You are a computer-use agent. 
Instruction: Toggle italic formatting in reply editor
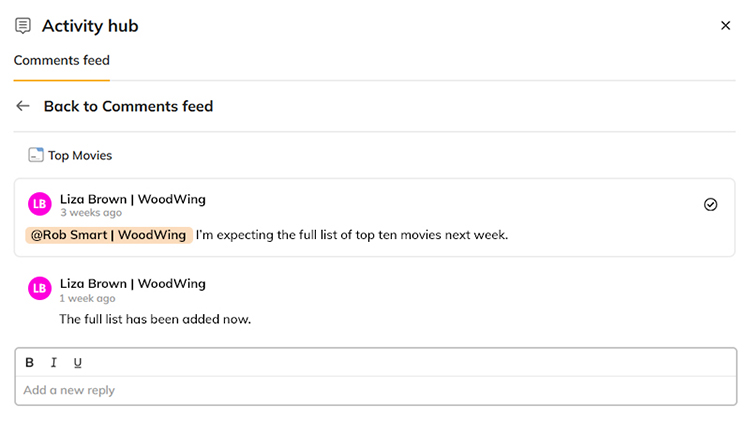point(54,362)
